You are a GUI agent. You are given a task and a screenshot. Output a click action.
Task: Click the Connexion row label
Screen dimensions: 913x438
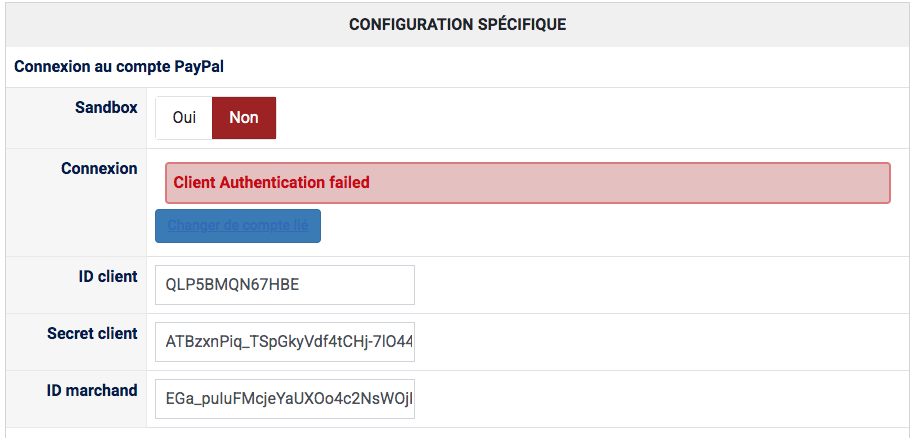coord(99,168)
